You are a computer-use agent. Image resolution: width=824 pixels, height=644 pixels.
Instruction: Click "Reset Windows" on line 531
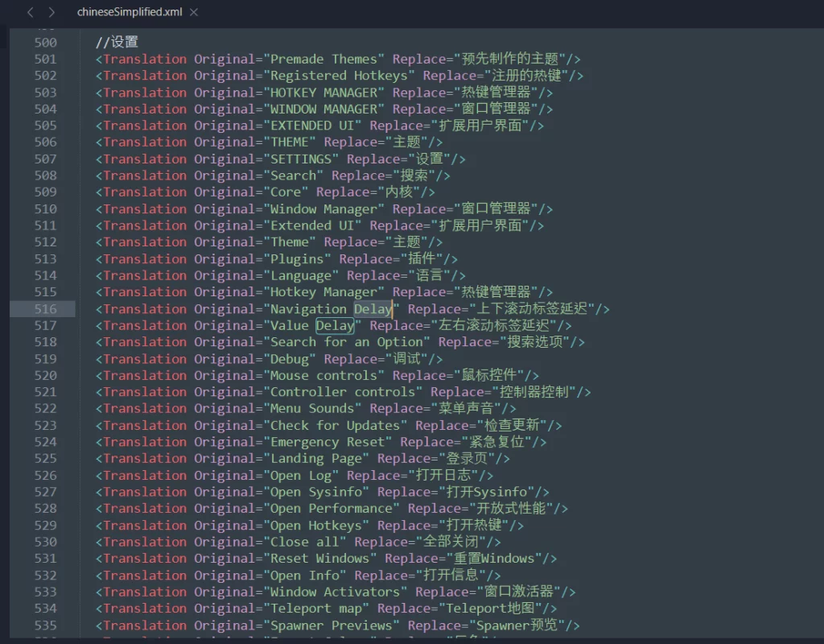pyautogui.click(x=320, y=559)
